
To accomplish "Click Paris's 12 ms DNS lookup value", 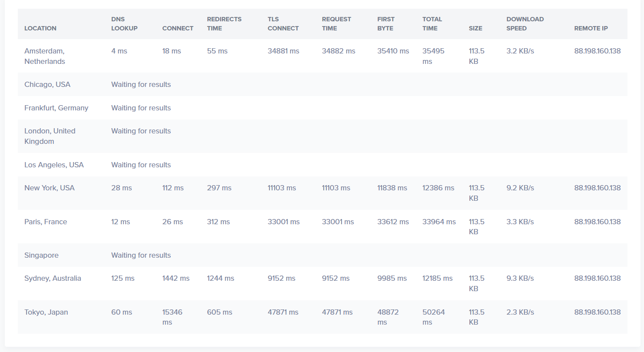I will click(121, 222).
